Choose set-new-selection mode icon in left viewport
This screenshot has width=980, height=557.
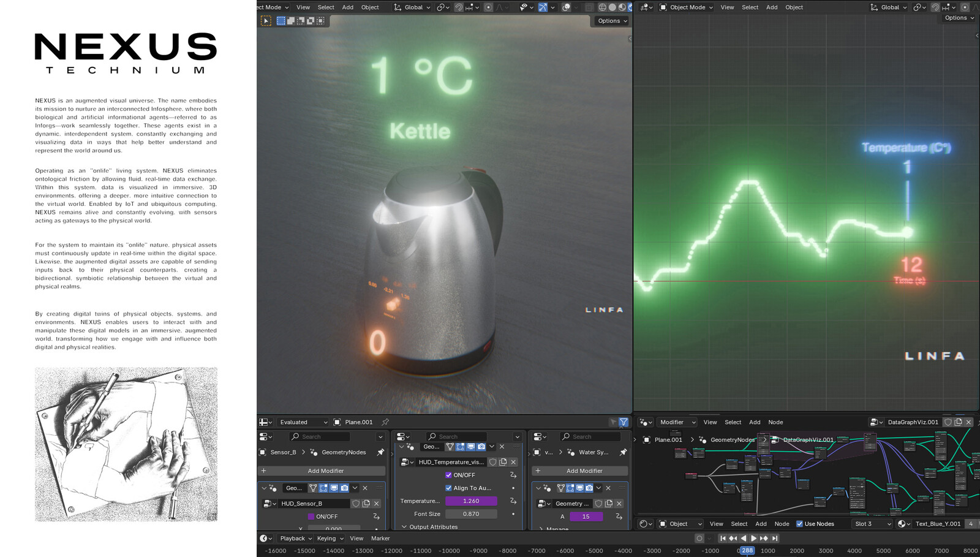(x=281, y=21)
